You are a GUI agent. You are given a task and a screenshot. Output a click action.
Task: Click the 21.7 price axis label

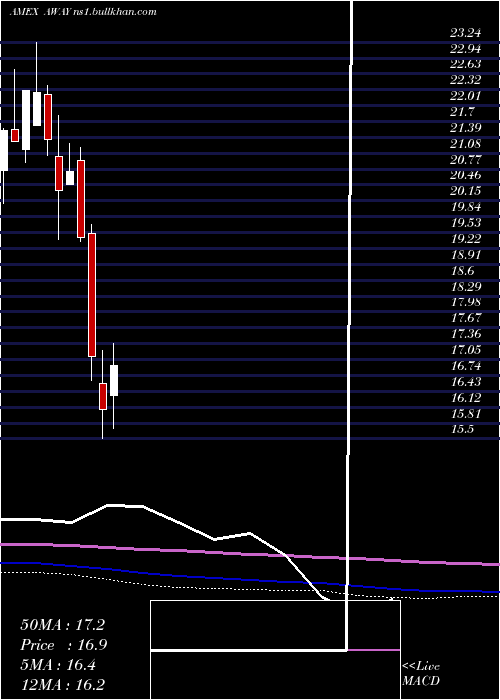click(x=462, y=112)
